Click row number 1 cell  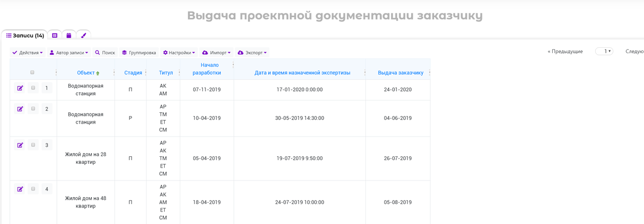click(47, 88)
